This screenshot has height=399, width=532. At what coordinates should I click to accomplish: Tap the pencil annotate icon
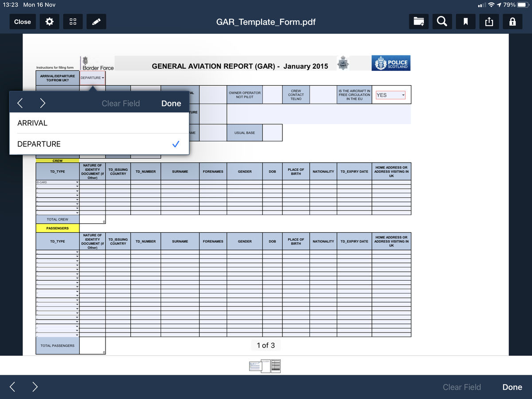coord(96,22)
